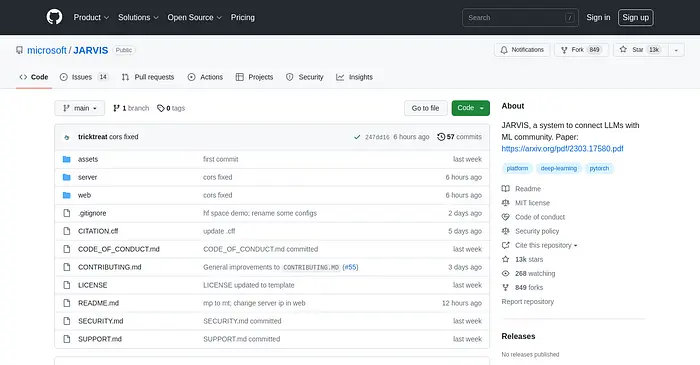Click the repository icon beside microsoft

(19, 50)
